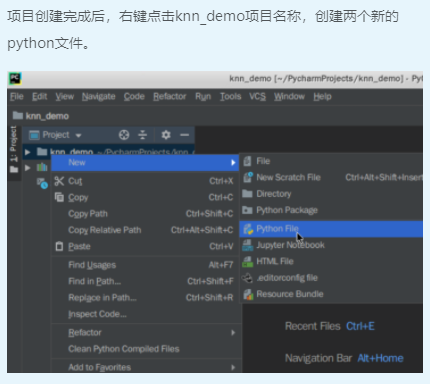Click the Python Package folder icon
This screenshot has height=384, width=430.
coord(247,210)
